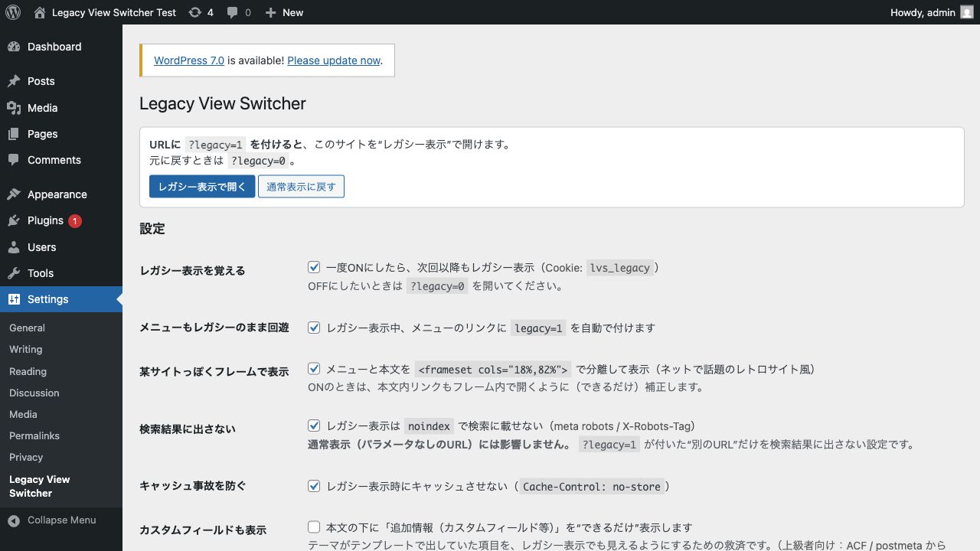980x551 pixels.
Task: Click the Tools wrench icon
Action: pyautogui.click(x=14, y=273)
